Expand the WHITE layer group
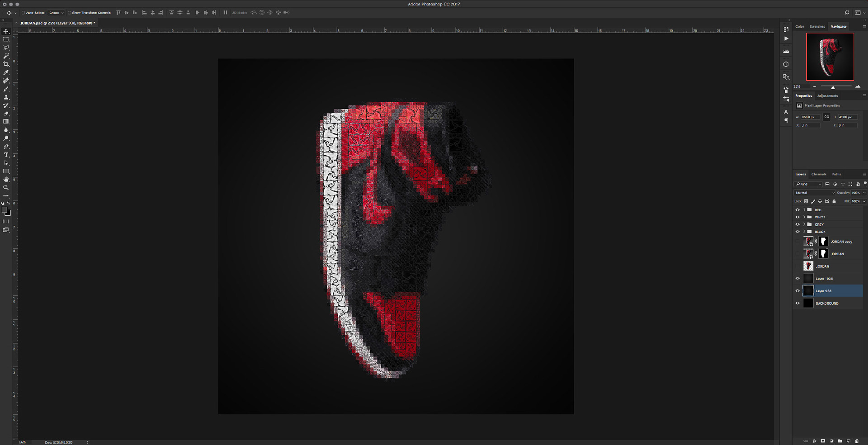The width and height of the screenshot is (868, 445). pos(804,217)
